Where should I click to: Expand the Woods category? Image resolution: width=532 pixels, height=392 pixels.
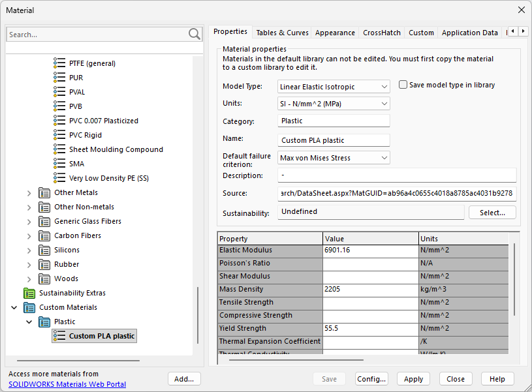(x=29, y=279)
